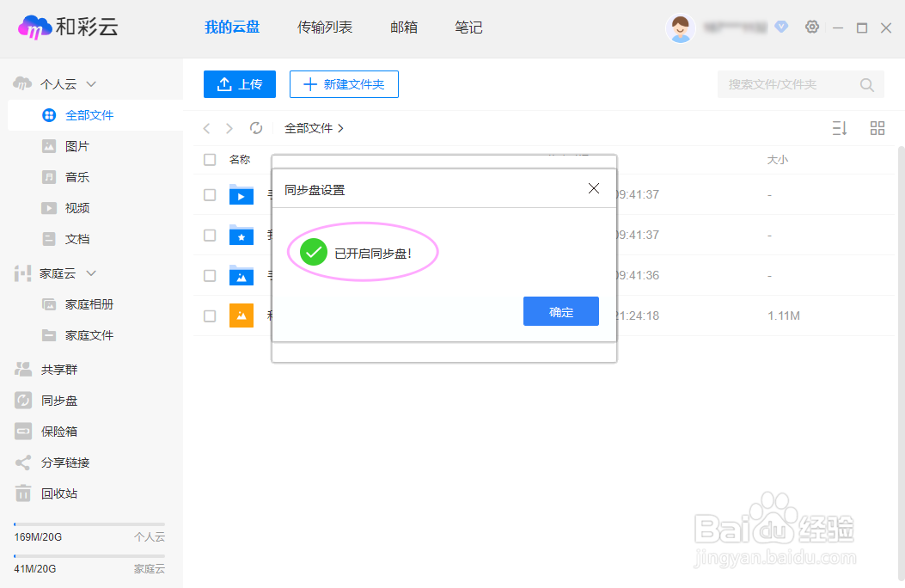The image size is (905, 588).
Task: Check the select-all checkbox in header row
Action: click(209, 159)
